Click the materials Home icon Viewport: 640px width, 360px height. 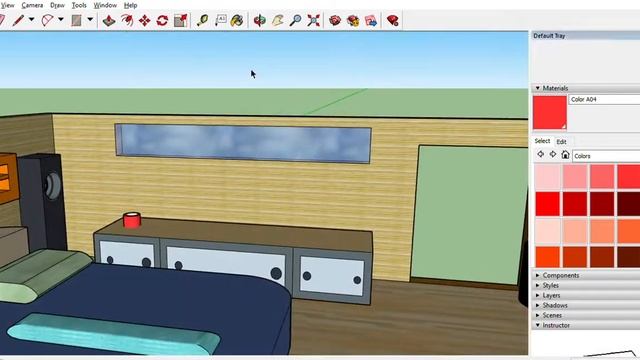(565, 154)
